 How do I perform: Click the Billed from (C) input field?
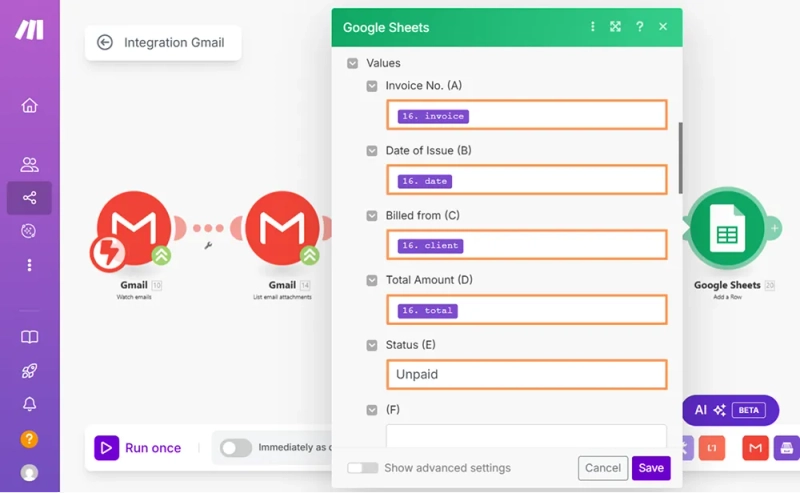tap(527, 244)
